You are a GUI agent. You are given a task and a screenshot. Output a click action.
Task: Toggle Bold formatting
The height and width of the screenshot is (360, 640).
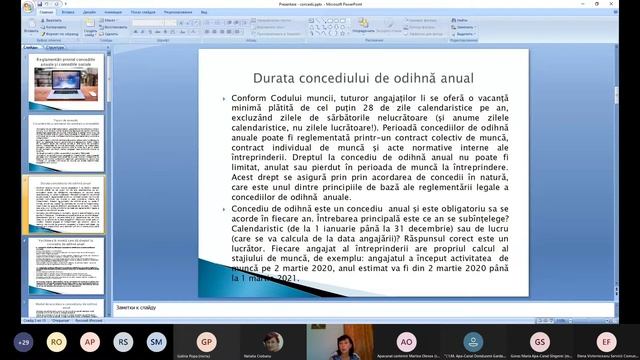(x=135, y=32)
